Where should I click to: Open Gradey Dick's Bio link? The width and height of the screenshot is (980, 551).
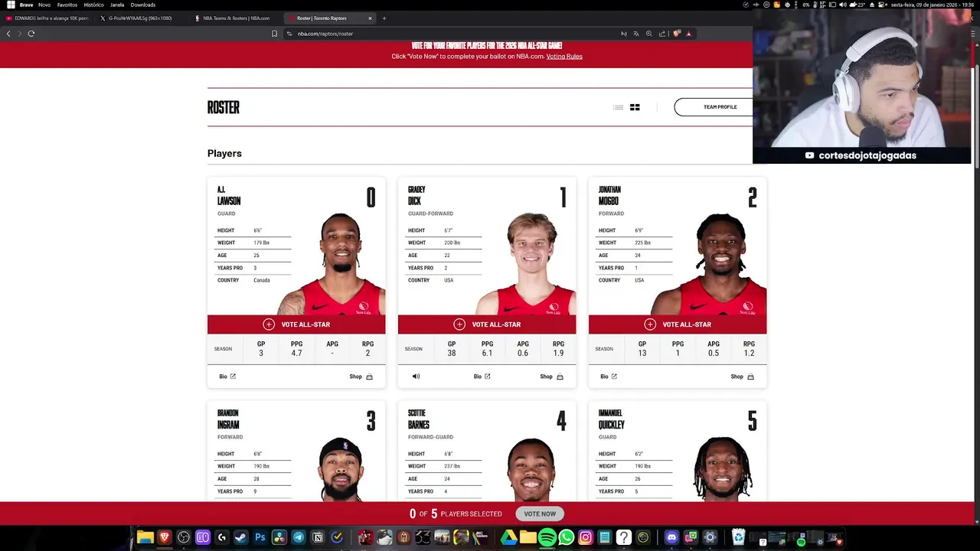point(482,377)
